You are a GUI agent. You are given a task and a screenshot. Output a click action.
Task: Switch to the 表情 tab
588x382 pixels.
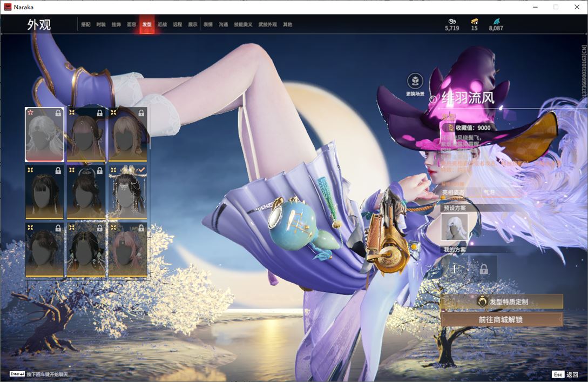[208, 24]
